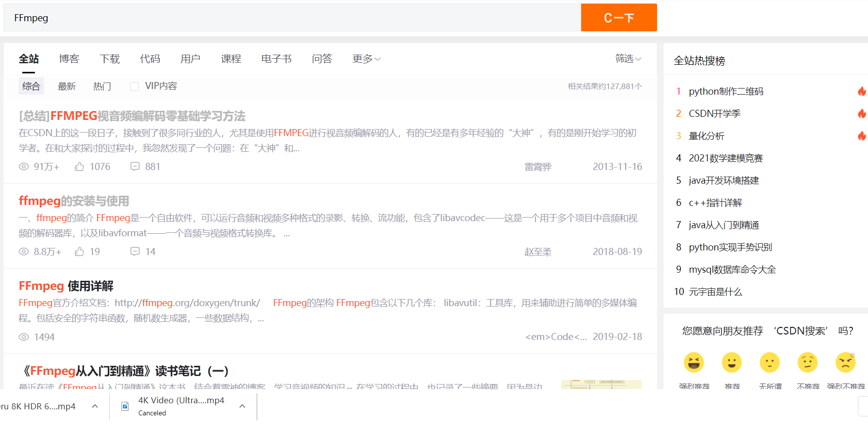
Task: Sort results by 最新
Action: point(67,86)
